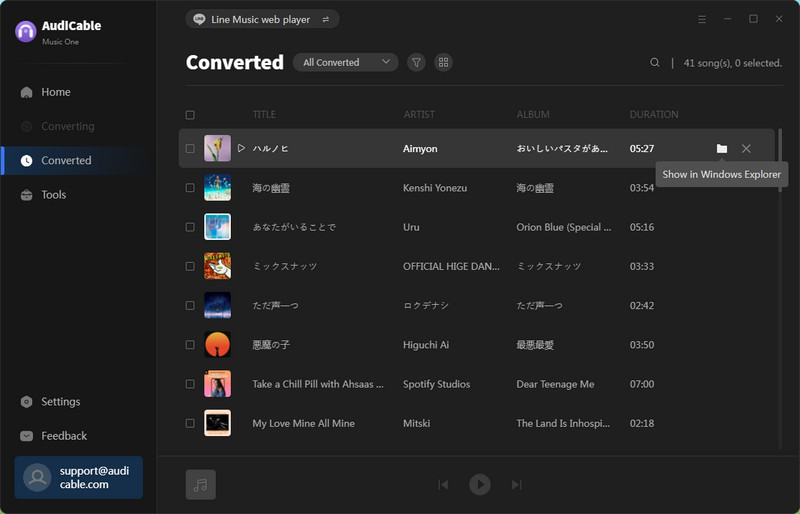Check the box for 海の幽霊 song
Viewport: 800px width, 514px height.
coord(190,188)
